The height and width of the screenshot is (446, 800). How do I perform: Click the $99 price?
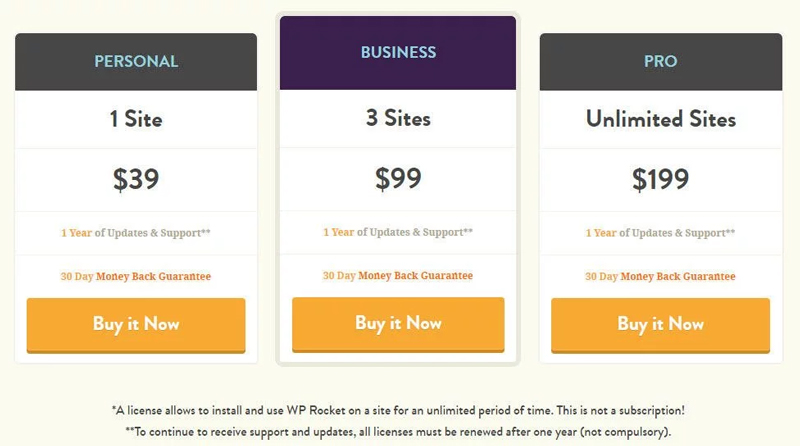click(x=398, y=178)
